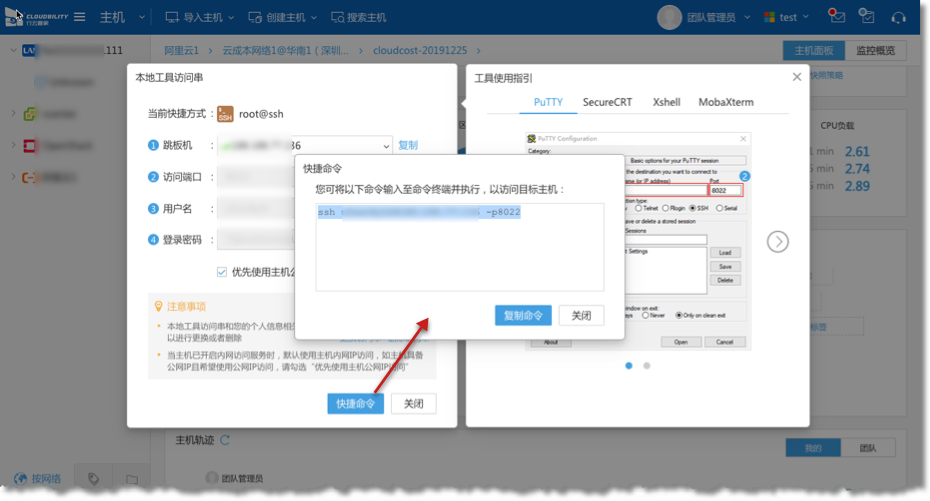Click the globe 按网络 view icon

21,478
